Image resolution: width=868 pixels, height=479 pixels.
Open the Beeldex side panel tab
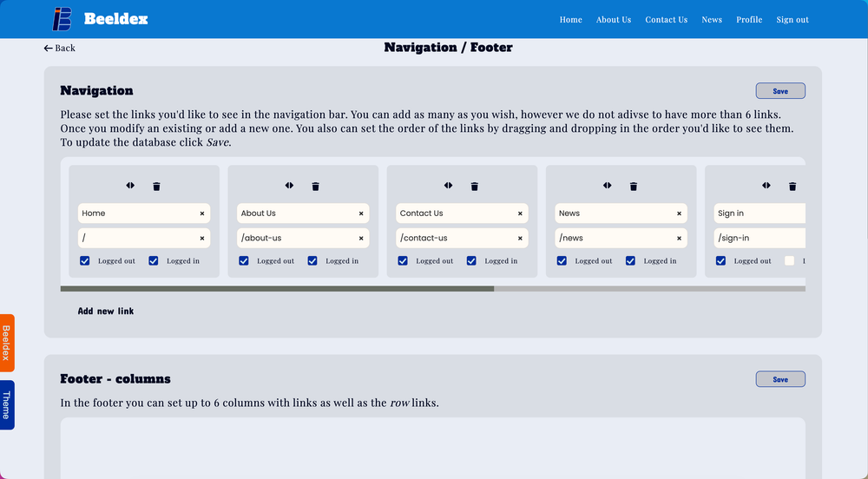pos(6,343)
